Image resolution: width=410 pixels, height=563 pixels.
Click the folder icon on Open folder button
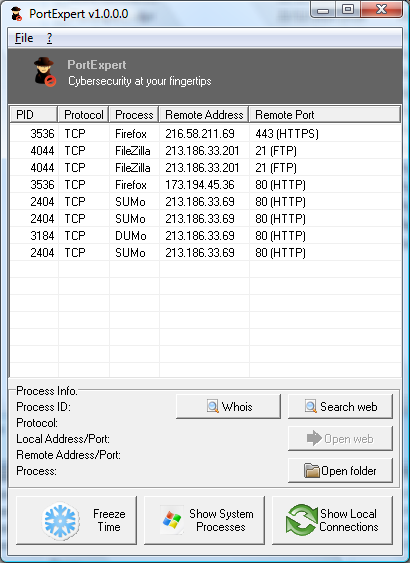312,471
